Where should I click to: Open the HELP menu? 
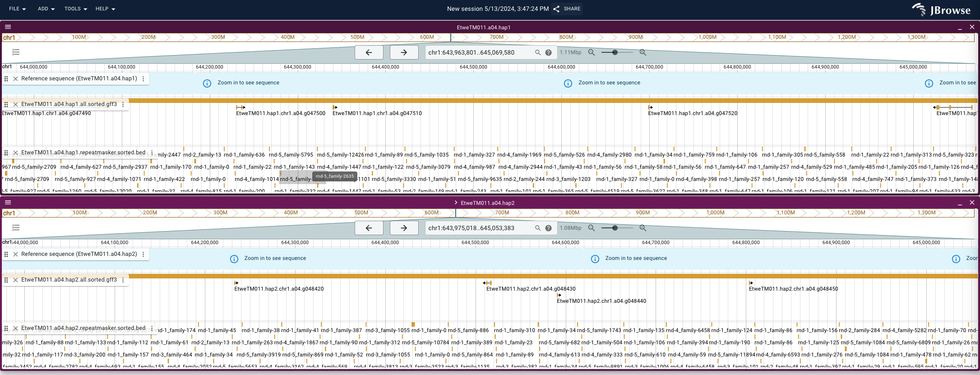[105, 9]
